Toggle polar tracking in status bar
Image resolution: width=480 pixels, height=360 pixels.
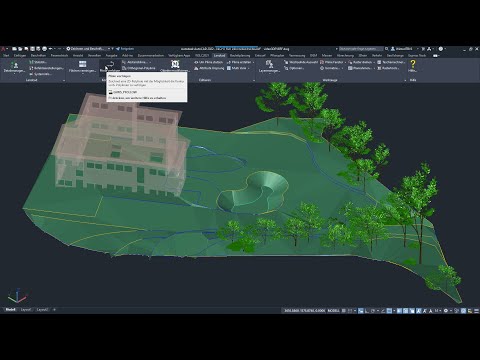373,311
